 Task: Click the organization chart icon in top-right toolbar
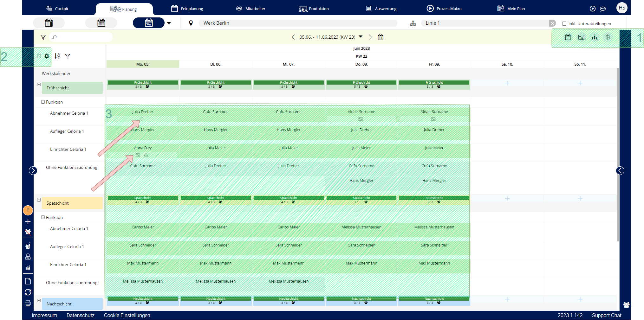[x=595, y=37]
